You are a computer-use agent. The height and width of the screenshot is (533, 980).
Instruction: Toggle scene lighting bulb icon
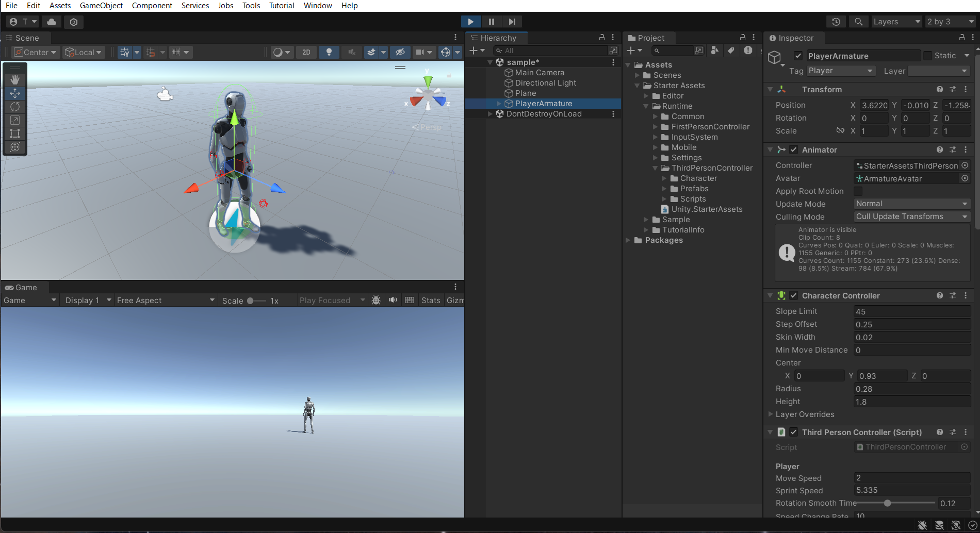(x=329, y=52)
